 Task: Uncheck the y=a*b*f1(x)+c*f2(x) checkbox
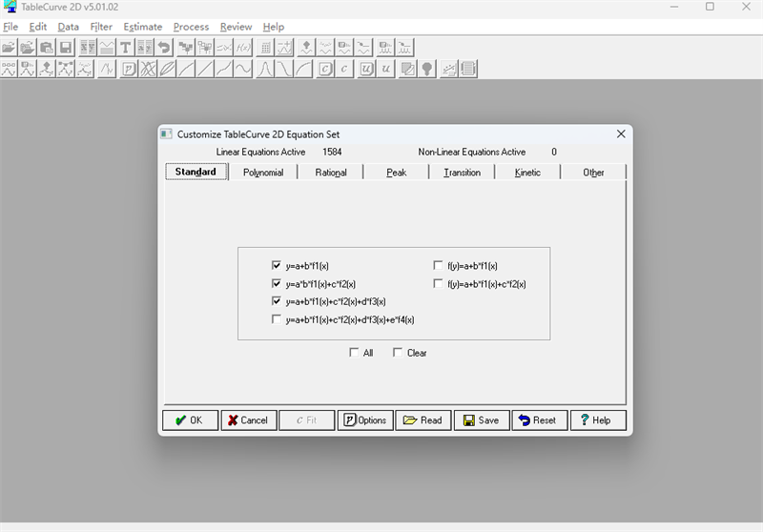click(x=277, y=283)
